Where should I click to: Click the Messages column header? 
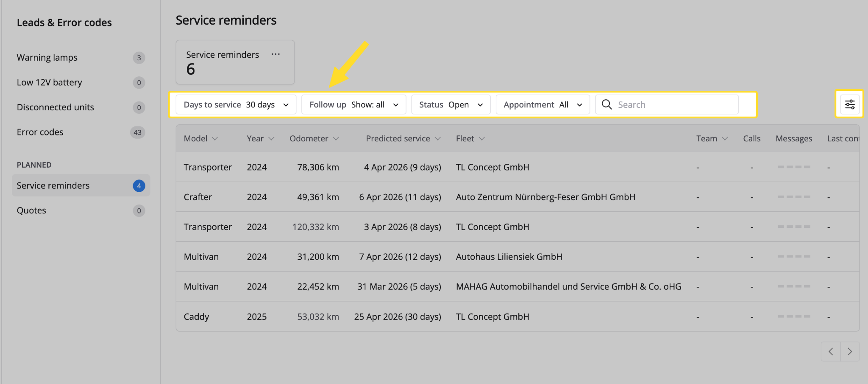click(794, 138)
